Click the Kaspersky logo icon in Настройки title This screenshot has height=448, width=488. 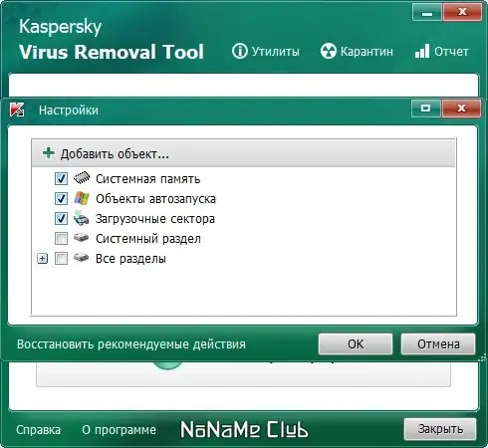coord(17,110)
